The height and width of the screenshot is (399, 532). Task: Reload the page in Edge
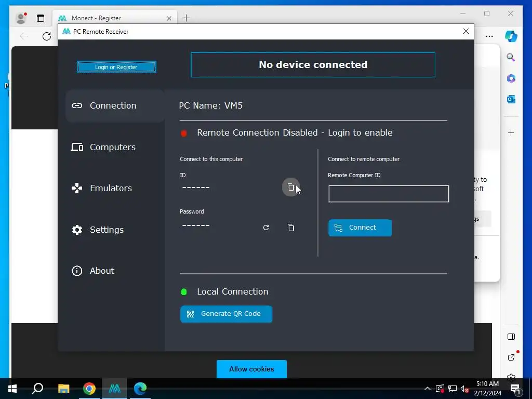coord(47,36)
